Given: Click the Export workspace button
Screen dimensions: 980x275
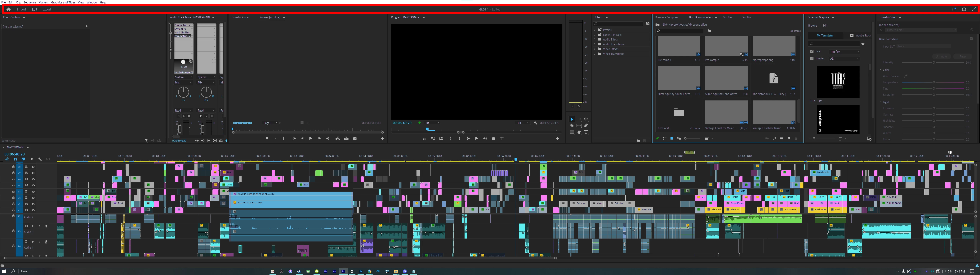Looking at the screenshot, I should pyautogui.click(x=47, y=10).
